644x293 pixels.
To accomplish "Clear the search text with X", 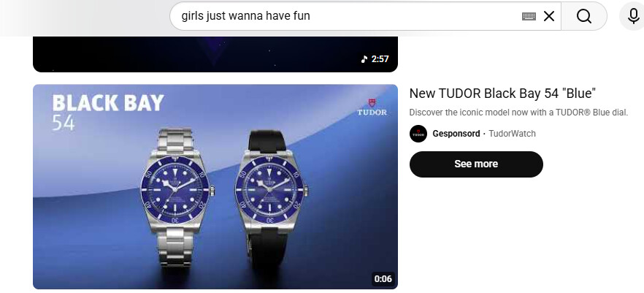I will pos(549,16).
